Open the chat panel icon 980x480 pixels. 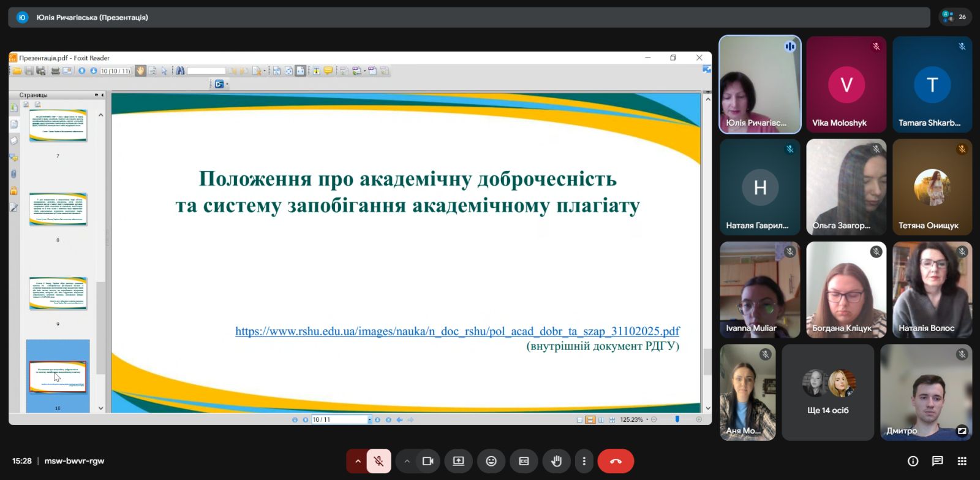click(x=937, y=461)
